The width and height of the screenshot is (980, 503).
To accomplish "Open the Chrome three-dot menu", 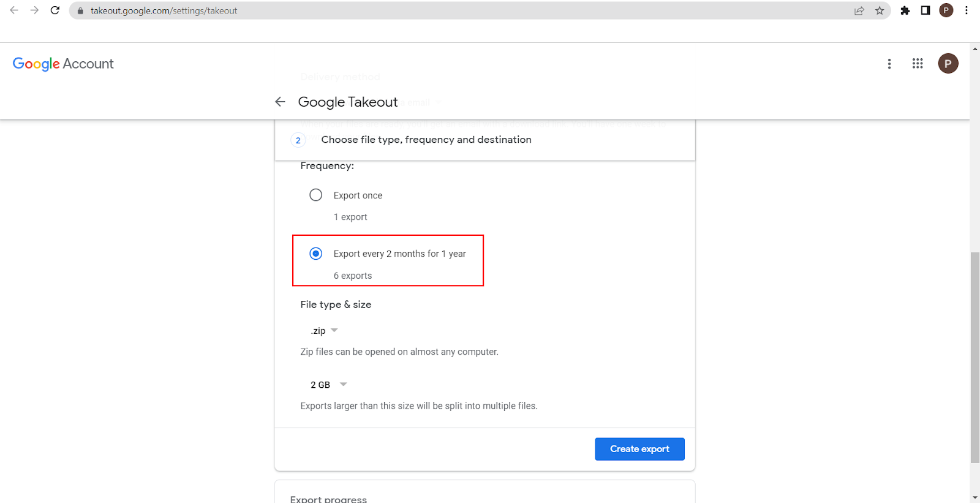I will [x=967, y=10].
